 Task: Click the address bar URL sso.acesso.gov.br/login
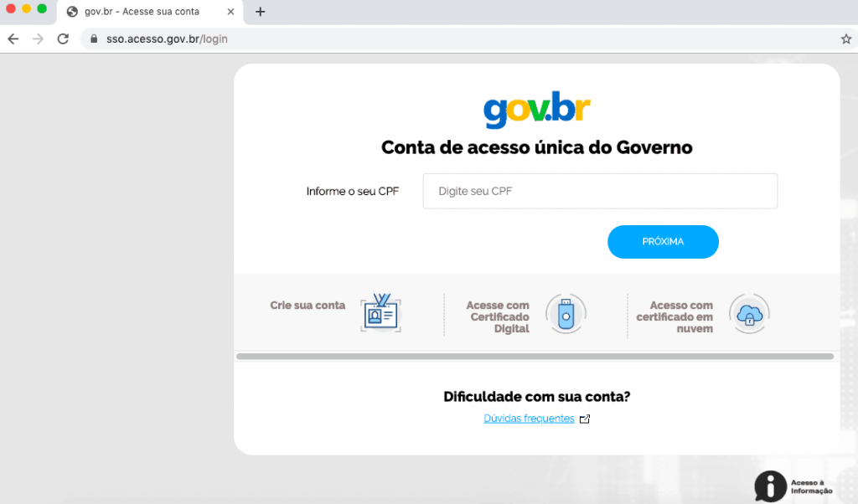pos(167,39)
